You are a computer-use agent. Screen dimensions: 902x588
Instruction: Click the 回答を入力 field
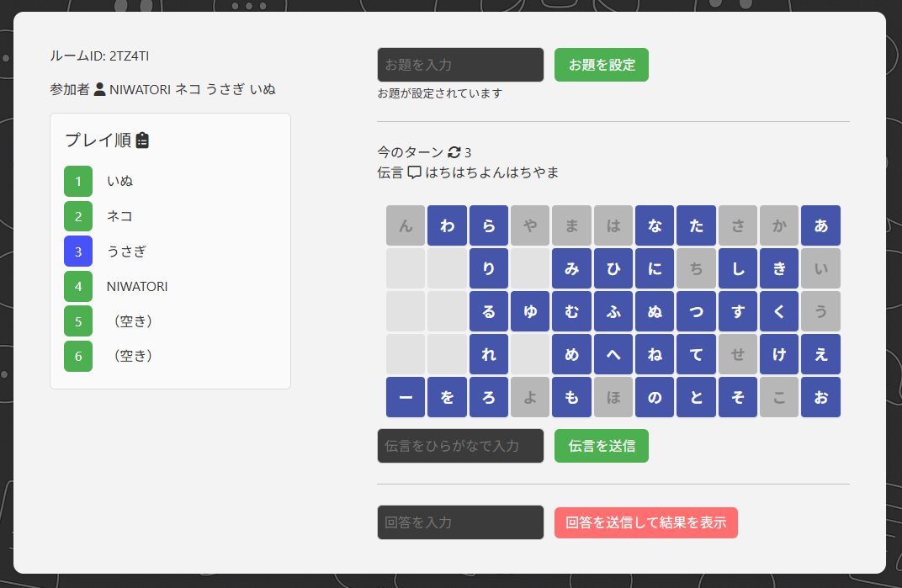(x=460, y=522)
